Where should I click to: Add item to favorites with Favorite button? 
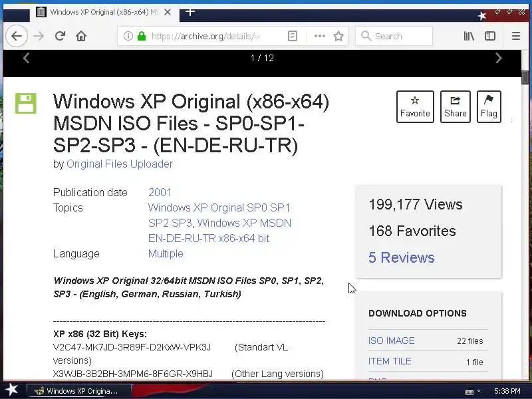tap(415, 106)
